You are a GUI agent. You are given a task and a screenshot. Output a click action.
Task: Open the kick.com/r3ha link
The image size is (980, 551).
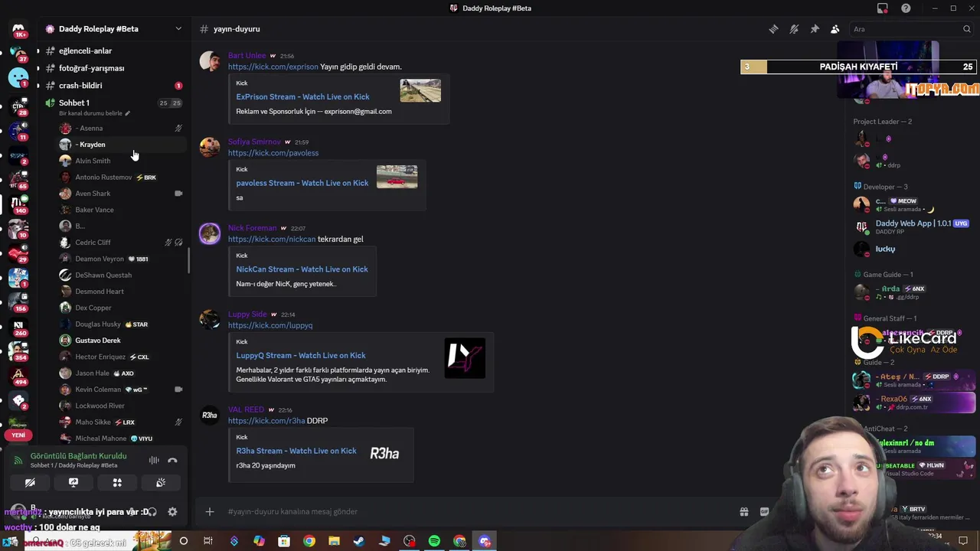pyautogui.click(x=266, y=421)
